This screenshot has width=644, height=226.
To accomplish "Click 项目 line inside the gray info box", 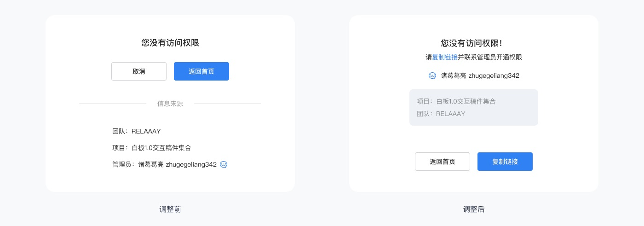I will (456, 101).
